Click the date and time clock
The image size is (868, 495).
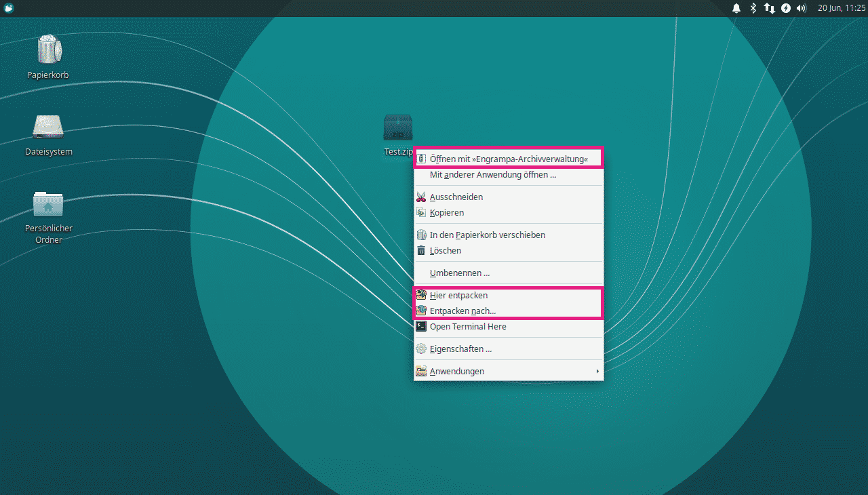841,8
